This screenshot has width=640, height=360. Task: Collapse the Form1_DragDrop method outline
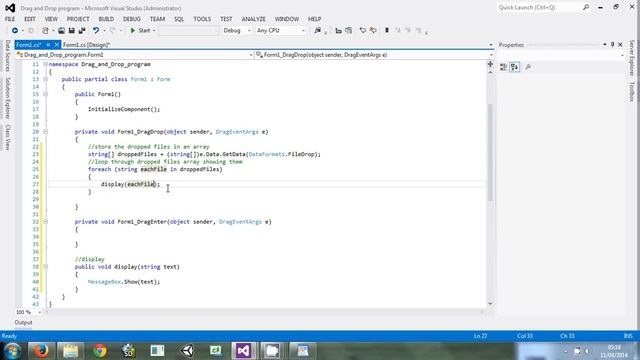[45, 132]
